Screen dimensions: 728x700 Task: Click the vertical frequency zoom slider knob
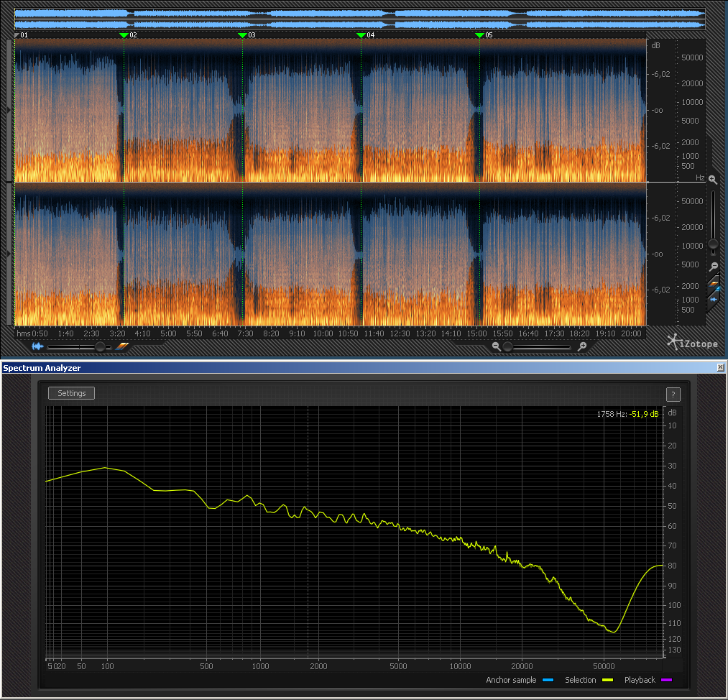713,244
